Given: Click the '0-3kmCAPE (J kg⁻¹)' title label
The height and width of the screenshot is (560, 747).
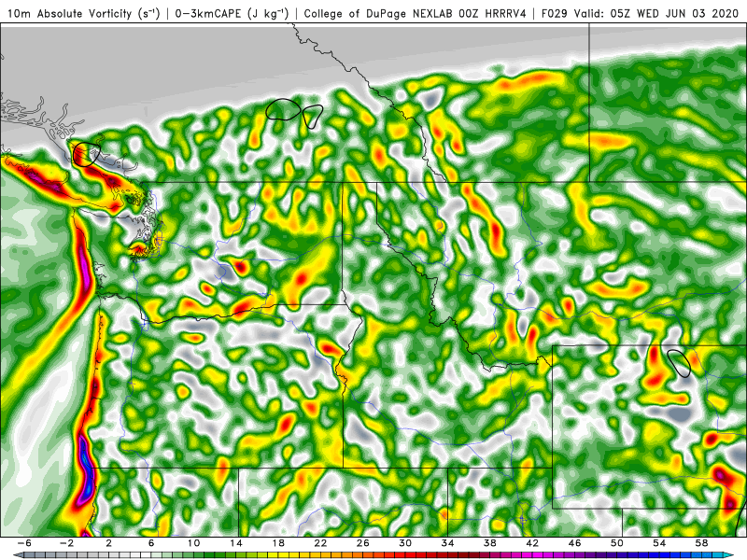Looking at the screenshot, I should [x=232, y=13].
